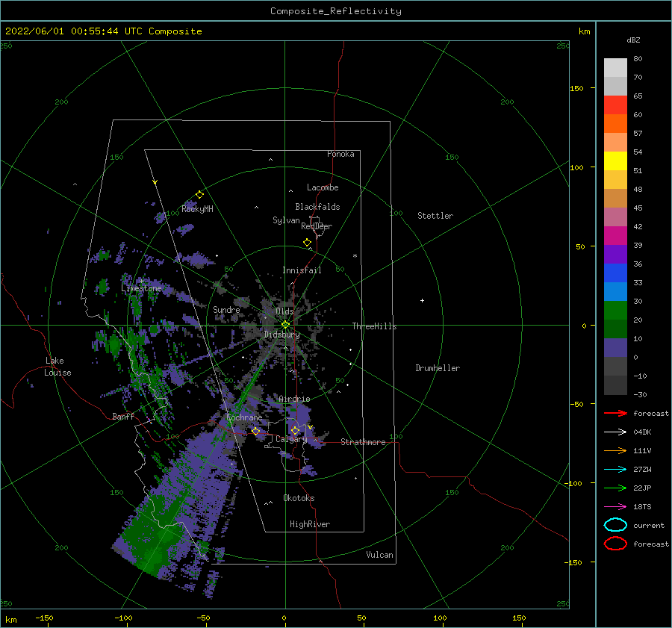
Task: Click the Blackfalds town label
Action: tap(317, 207)
